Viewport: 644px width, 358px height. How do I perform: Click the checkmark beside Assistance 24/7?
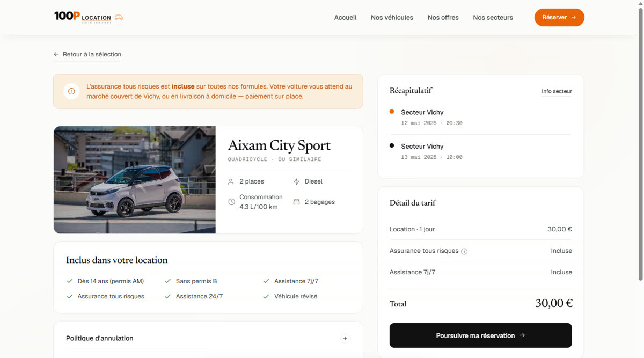(x=168, y=296)
